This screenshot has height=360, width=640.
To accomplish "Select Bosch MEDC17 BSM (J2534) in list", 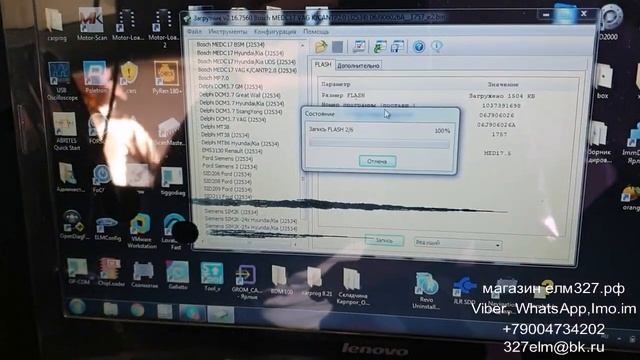I will pos(230,44).
